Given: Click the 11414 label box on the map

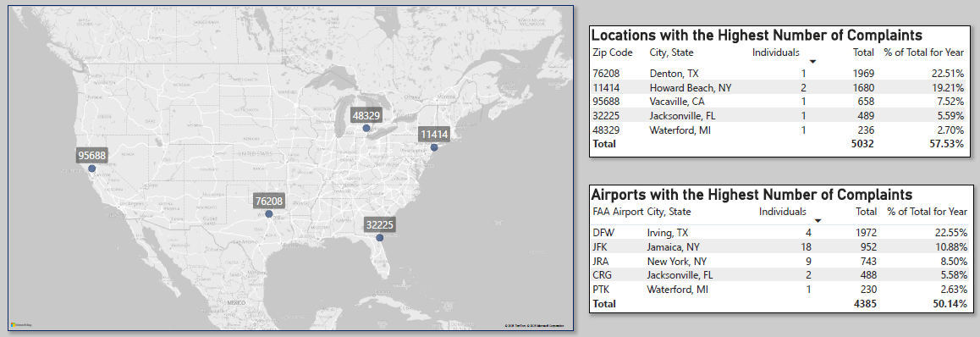Looking at the screenshot, I should 434,135.
